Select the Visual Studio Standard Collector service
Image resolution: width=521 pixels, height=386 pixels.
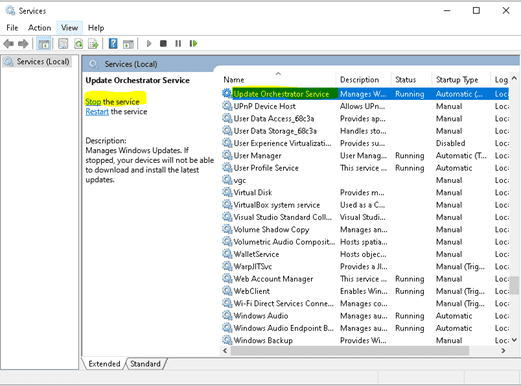coord(365,217)
